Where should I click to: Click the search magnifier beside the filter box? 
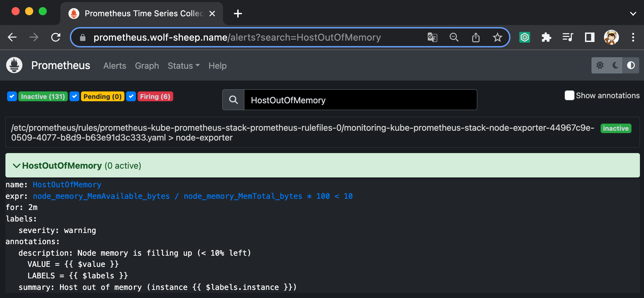tap(234, 100)
